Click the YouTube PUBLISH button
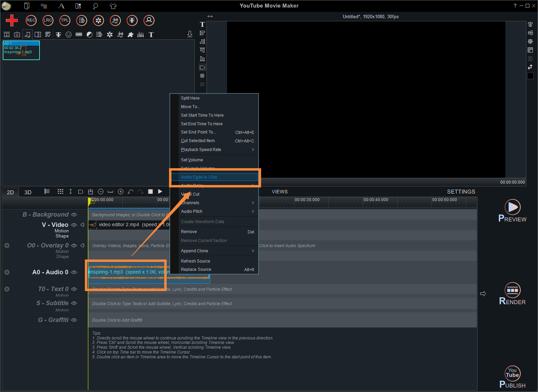The width and height of the screenshot is (538, 392). pos(512,377)
